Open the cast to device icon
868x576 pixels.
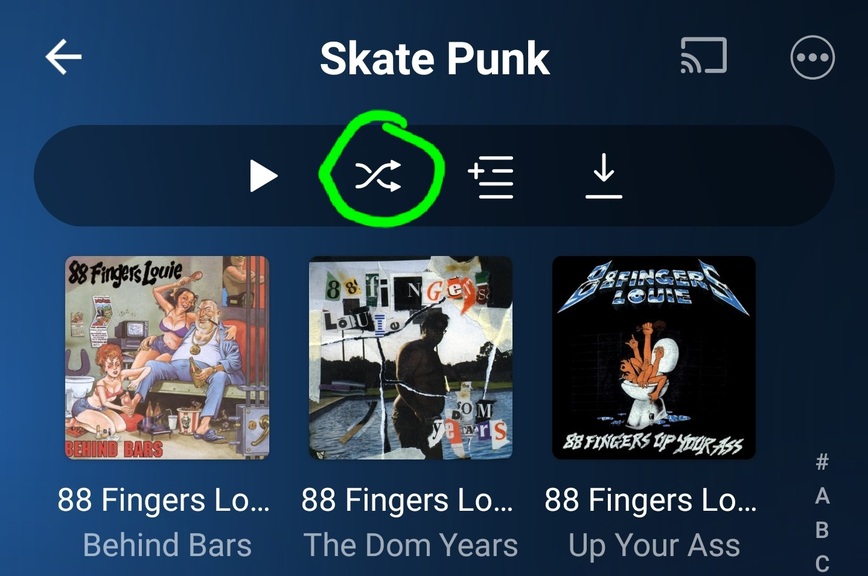704,55
